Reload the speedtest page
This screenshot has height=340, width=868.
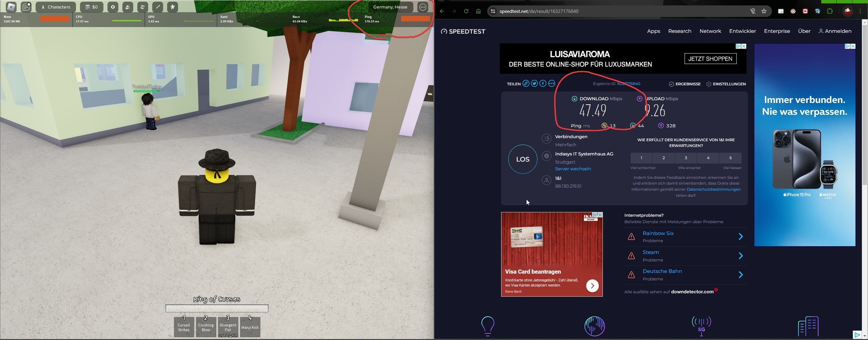pos(466,11)
